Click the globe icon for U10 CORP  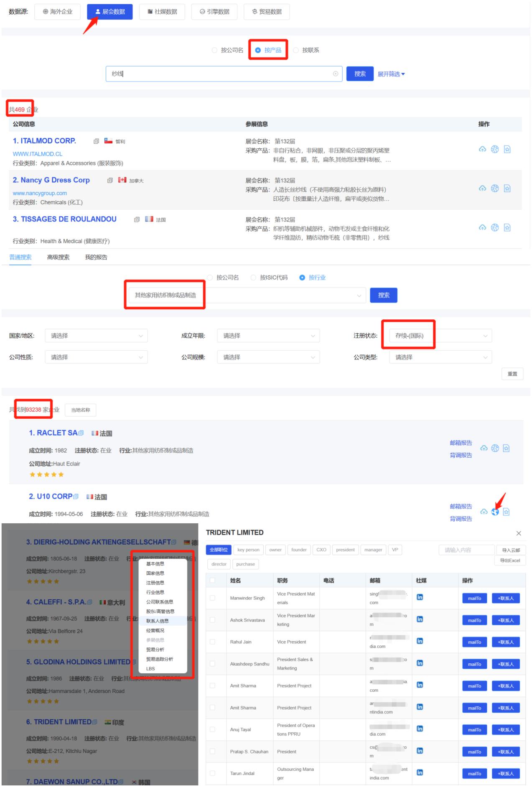pyautogui.click(x=495, y=512)
